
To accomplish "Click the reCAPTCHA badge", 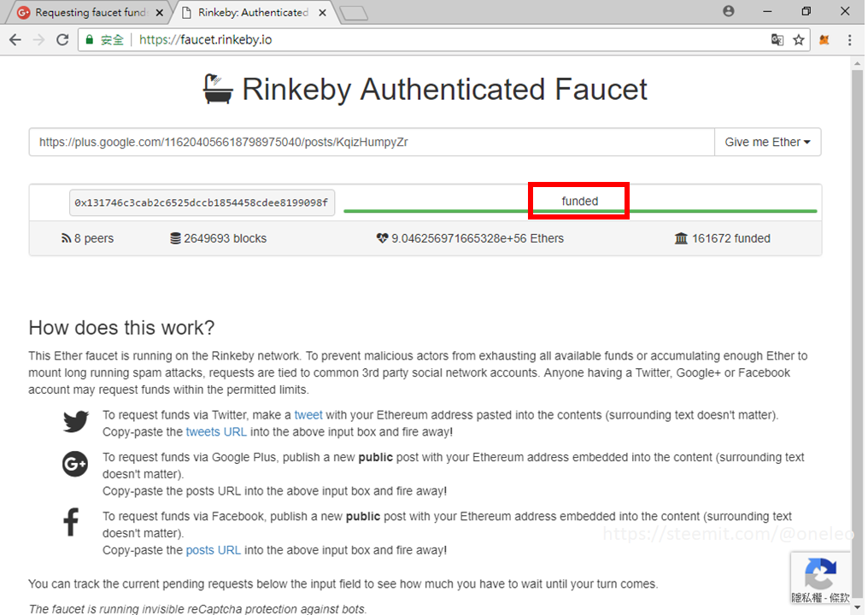I will [x=820, y=578].
